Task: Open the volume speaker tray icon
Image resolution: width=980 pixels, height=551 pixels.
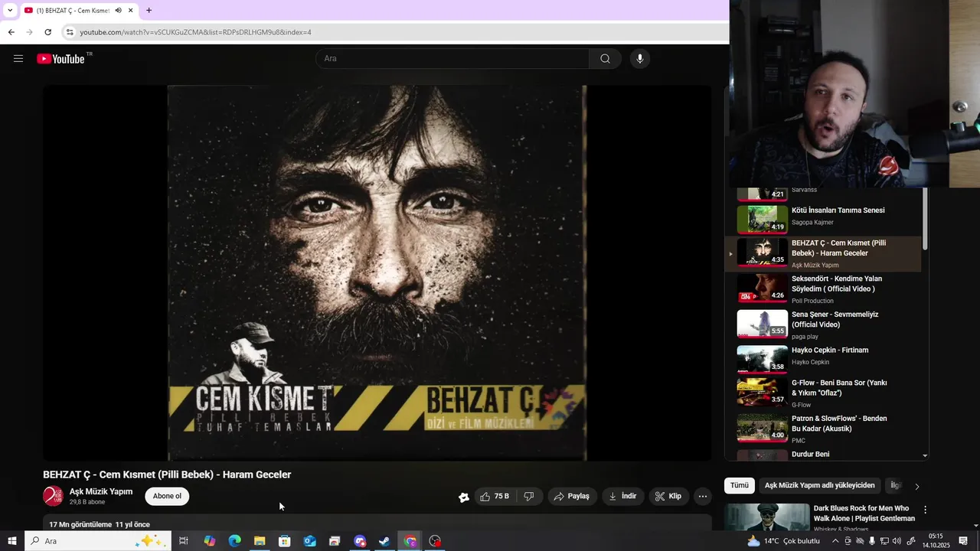Action: tap(897, 541)
